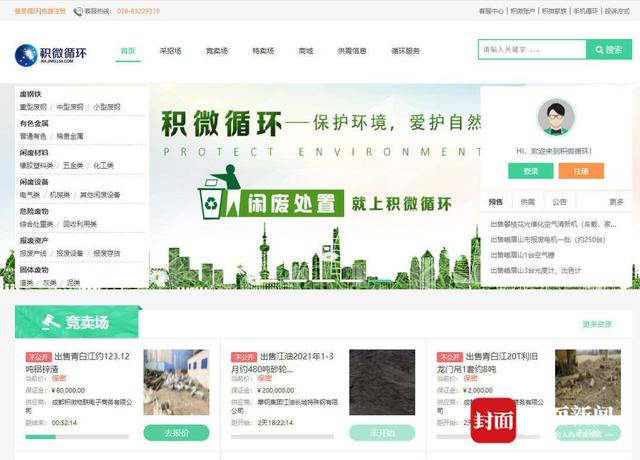Click the customer hotline phone icon
The height and width of the screenshot is (460, 640).
pos(78,11)
